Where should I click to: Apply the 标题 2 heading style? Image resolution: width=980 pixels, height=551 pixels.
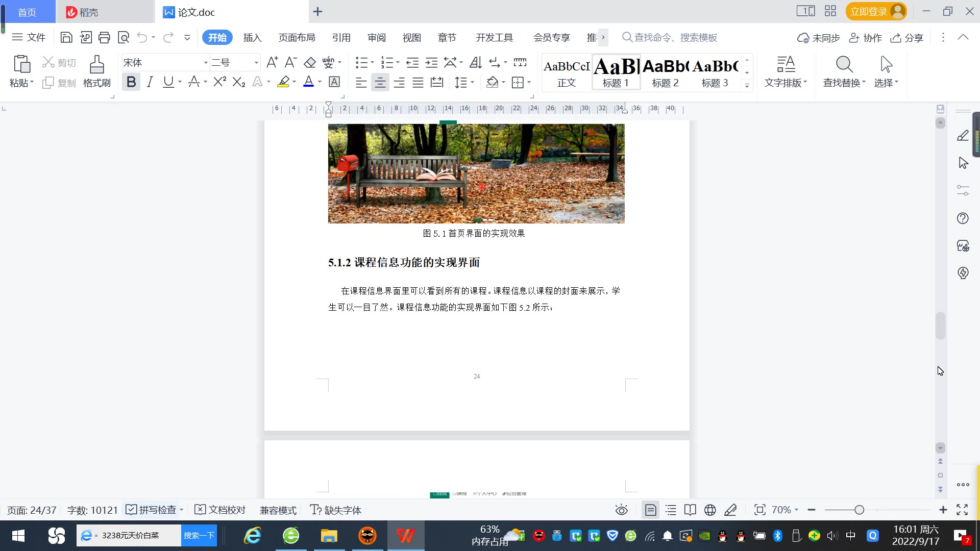tap(665, 72)
